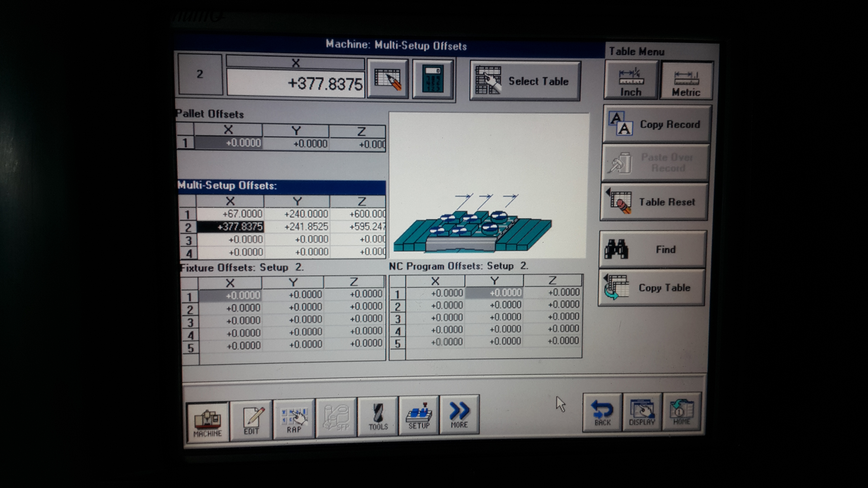This screenshot has height=488, width=868.
Task: Select Fixture Offsets row 4 Y cell
Action: pyautogui.click(x=293, y=332)
